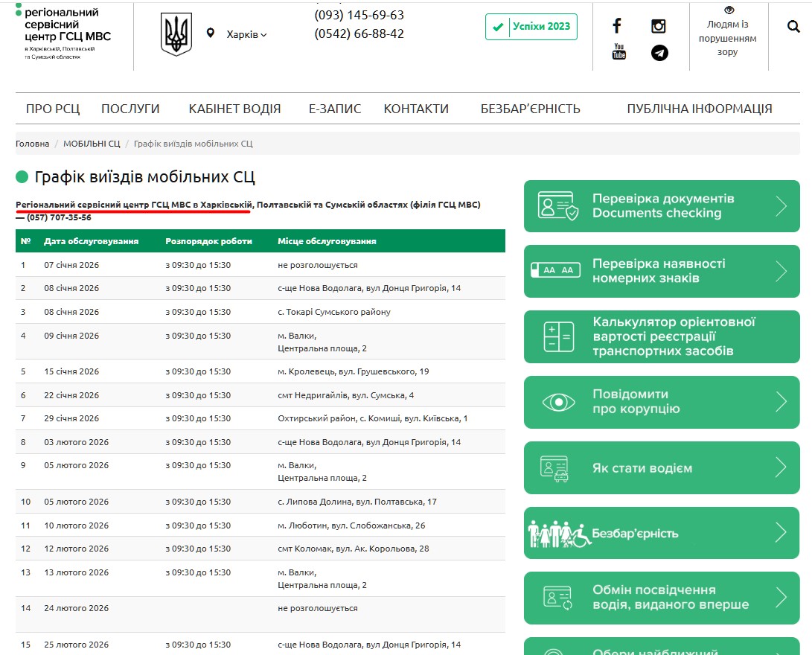Open the Facebook page icon
The width and height of the screenshot is (812, 655).
click(x=617, y=25)
